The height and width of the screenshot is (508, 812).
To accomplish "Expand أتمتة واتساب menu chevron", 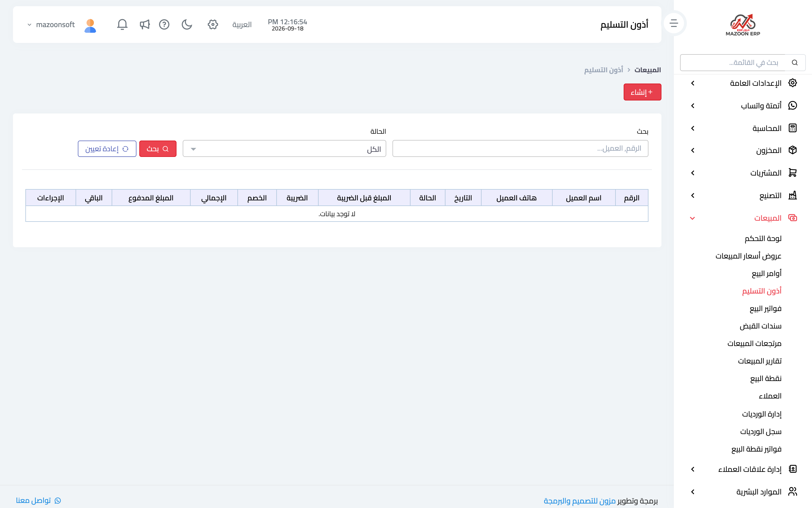I will (x=693, y=106).
